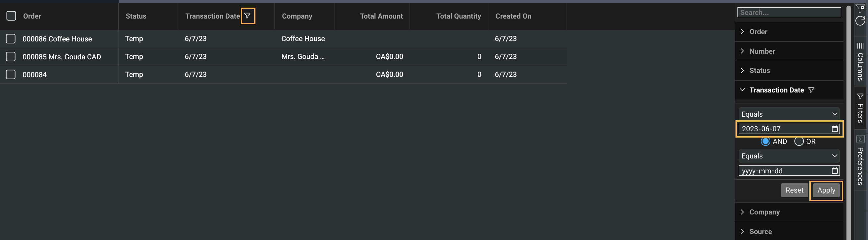The height and width of the screenshot is (240, 868).
Task: Toggle the select-all checkbox in Order header
Action: coord(11,16)
